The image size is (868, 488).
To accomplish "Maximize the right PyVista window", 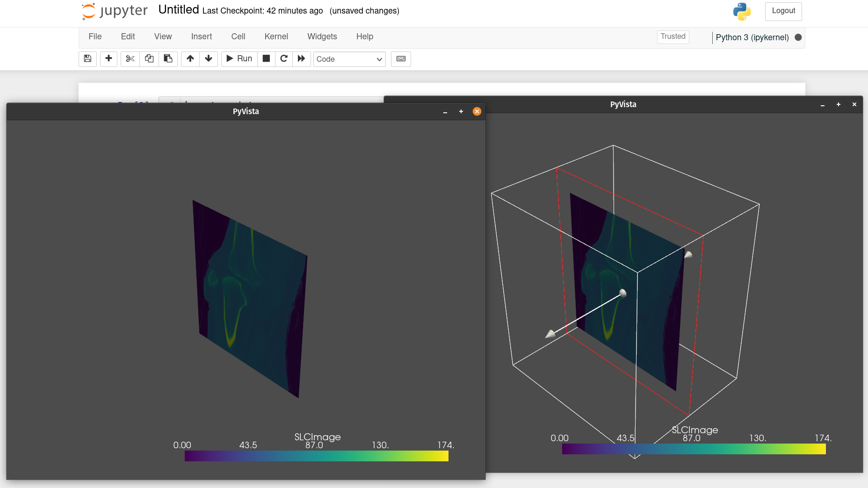I will click(x=838, y=104).
